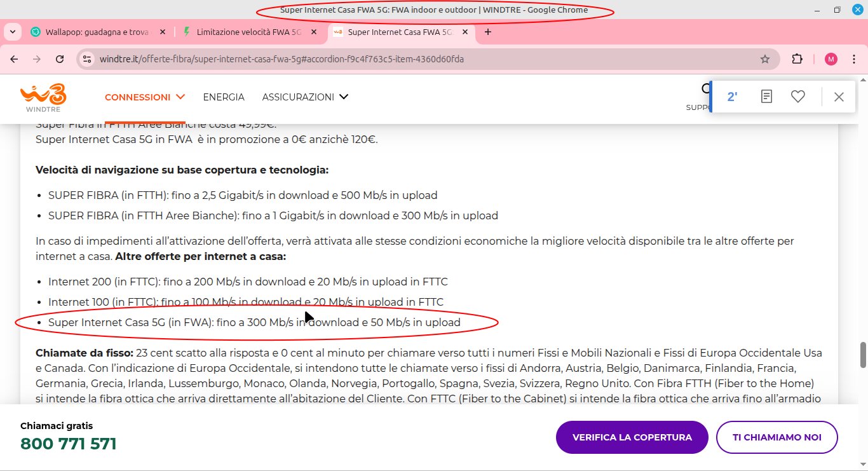
Task: Open the ENERGIA section
Action: 224,97
